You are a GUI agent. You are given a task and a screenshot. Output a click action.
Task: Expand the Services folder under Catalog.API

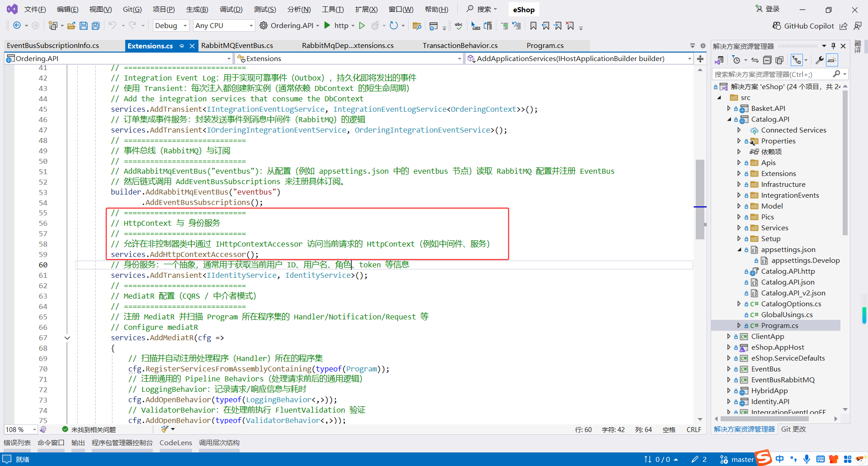[739, 228]
